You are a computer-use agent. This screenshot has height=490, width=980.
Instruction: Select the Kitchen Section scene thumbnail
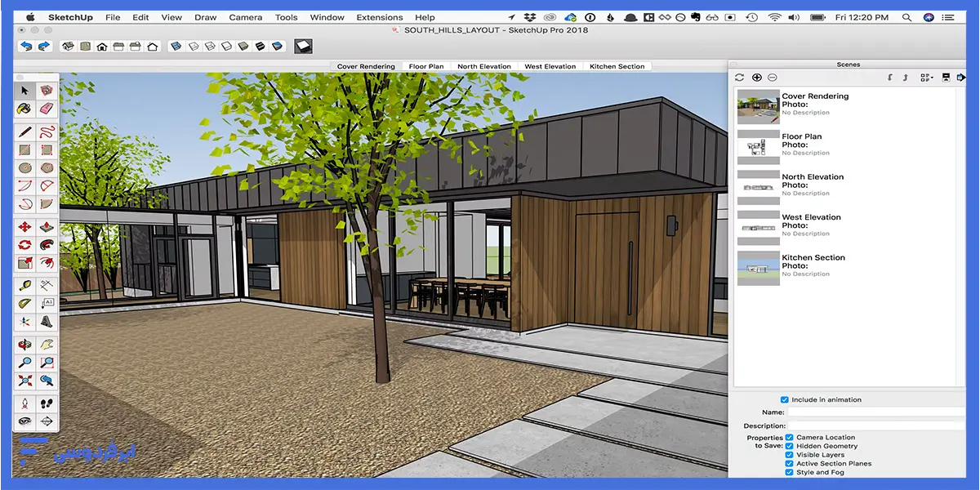tap(758, 268)
